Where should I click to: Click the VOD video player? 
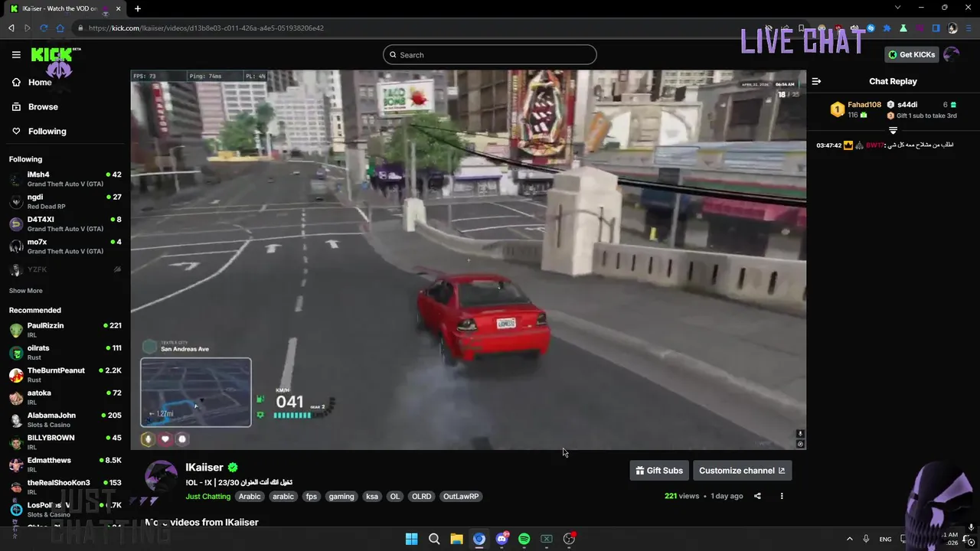(x=468, y=259)
